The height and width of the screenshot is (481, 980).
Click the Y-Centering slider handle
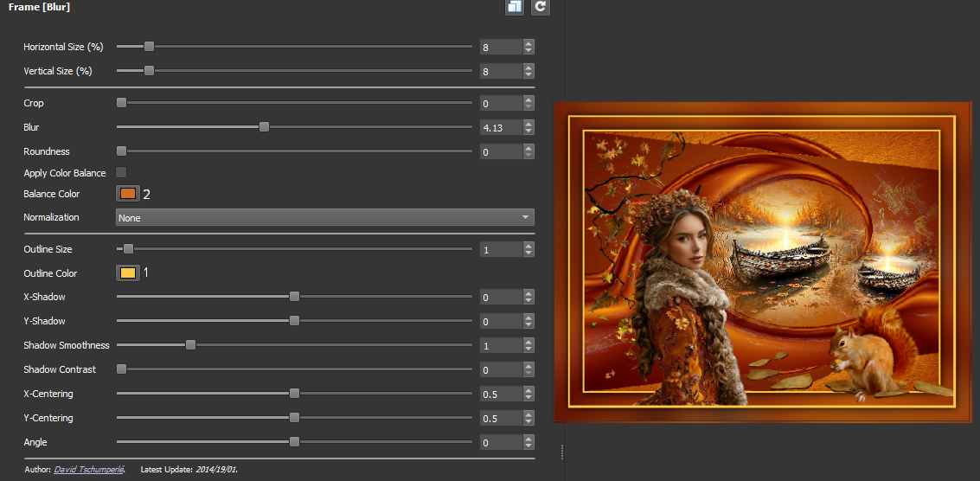[294, 417]
